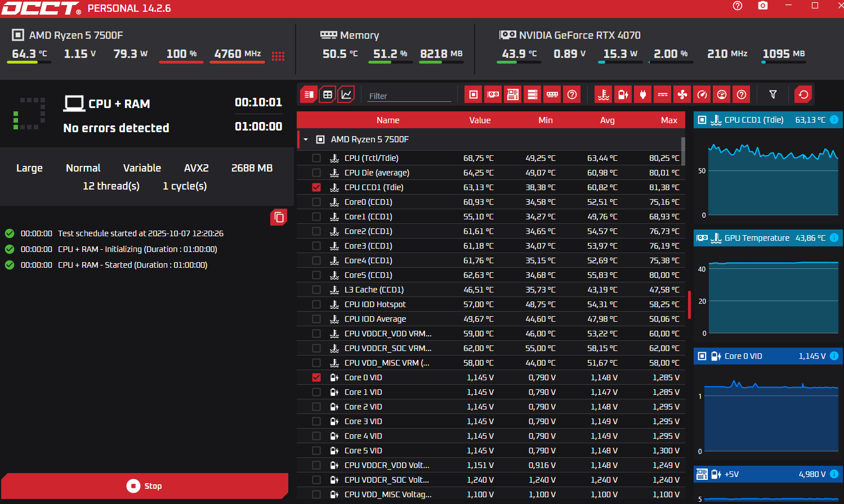Screen dimensions: 844x504
Task: Toggle the voltage sensor type filter
Action: tap(623, 94)
